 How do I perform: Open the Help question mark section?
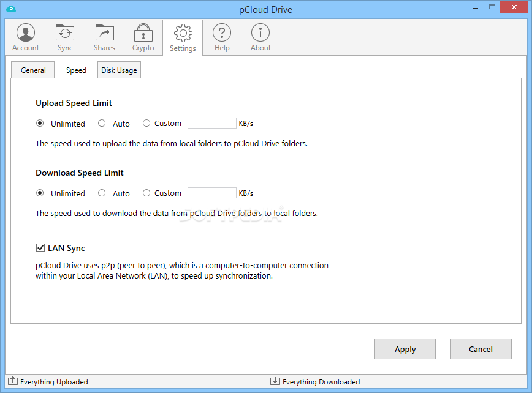222,37
